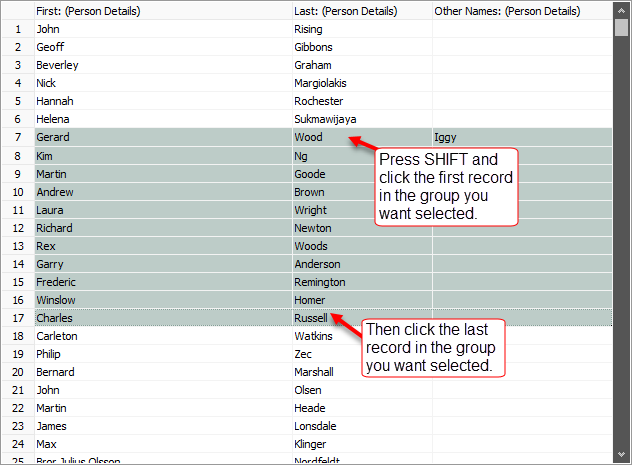Select row number 17 header
Viewport: 632px width, 465px height.
pos(17,318)
